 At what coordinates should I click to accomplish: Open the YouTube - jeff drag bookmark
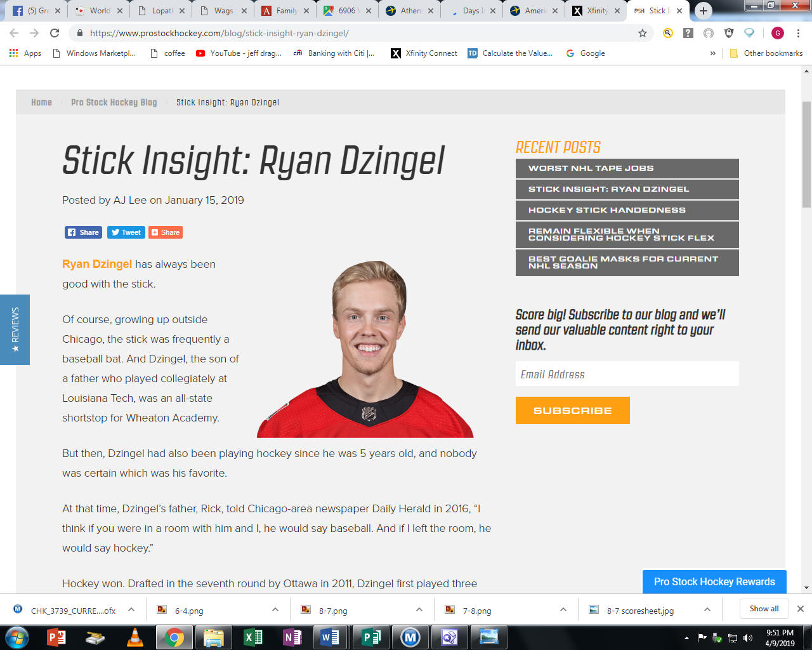pyautogui.click(x=239, y=53)
